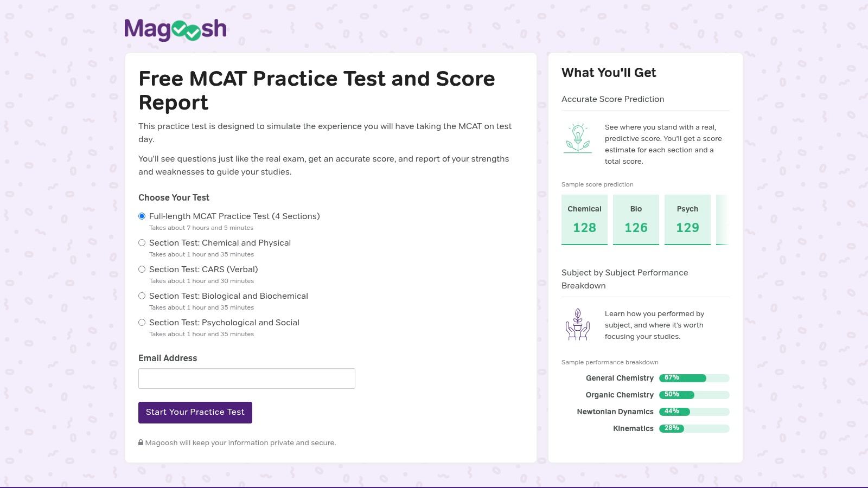Image resolution: width=868 pixels, height=488 pixels.
Task: Click the Chemical 128 score card
Action: coord(584,220)
